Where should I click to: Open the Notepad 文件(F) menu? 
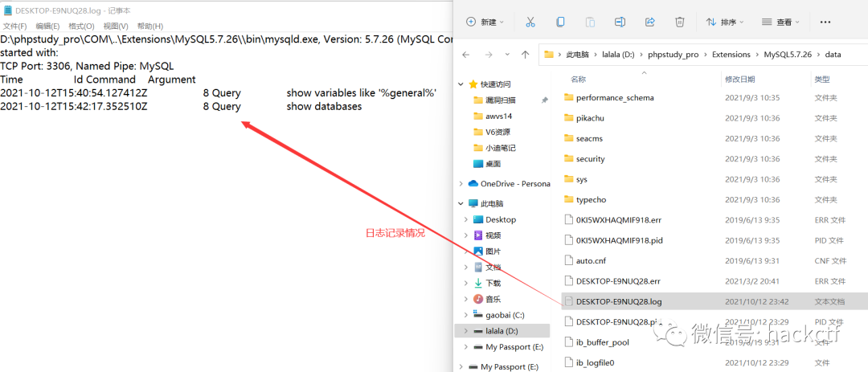15,26
